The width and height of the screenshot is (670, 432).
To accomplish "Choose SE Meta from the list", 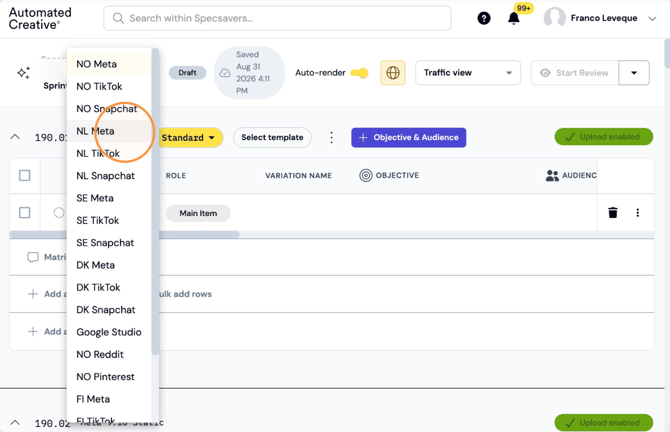I will 109,198.
